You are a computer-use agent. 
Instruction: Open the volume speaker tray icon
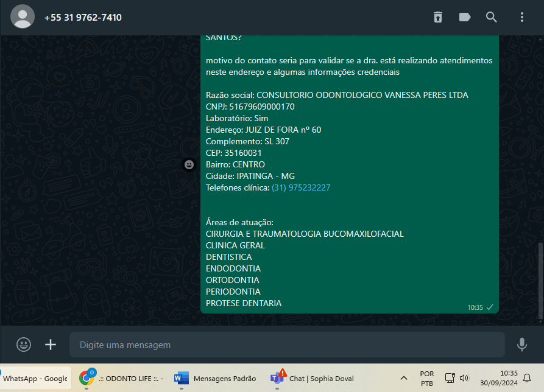(464, 378)
